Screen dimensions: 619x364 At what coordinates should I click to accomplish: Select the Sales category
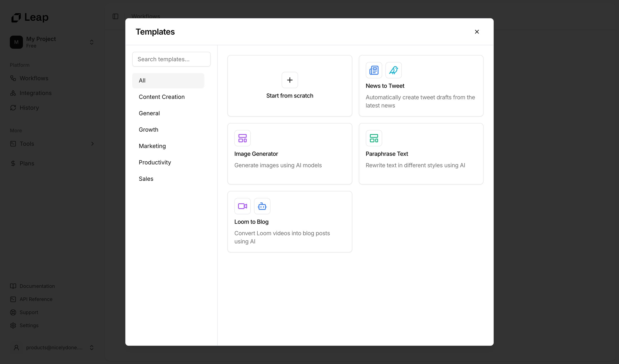pos(168,179)
